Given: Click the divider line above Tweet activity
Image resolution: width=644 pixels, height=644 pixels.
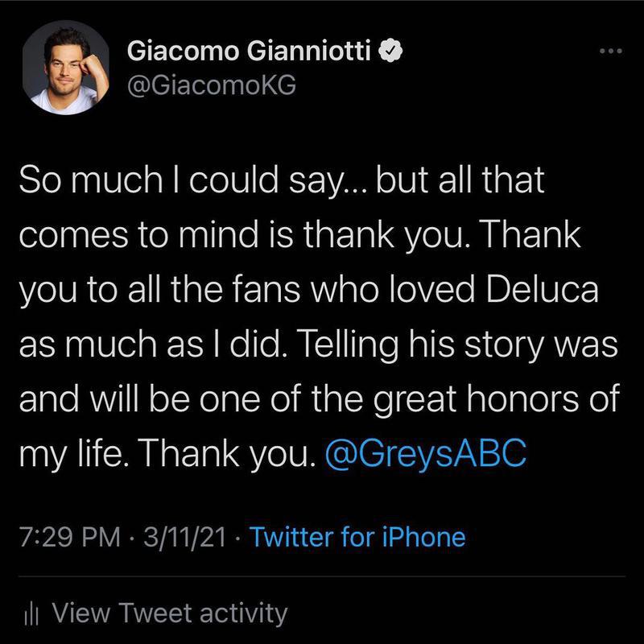Looking at the screenshot, I should (x=322, y=576).
